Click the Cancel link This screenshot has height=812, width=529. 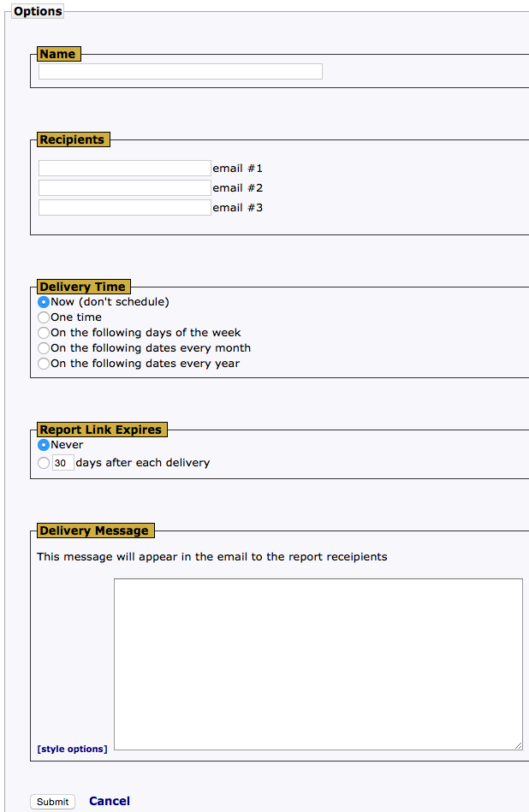click(x=110, y=801)
